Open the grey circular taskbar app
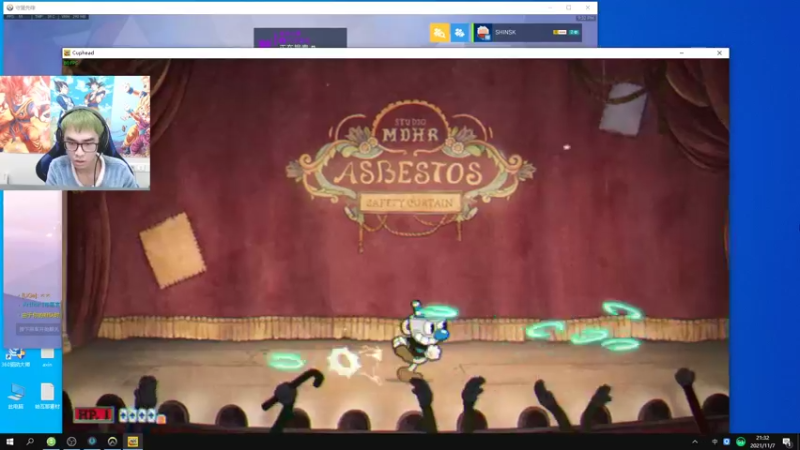800x450 pixels. [x=71, y=442]
